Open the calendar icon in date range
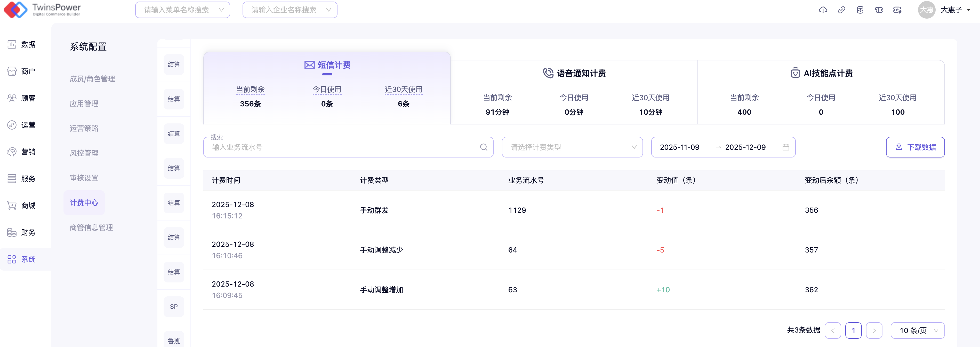Image resolution: width=980 pixels, height=347 pixels. click(786, 147)
